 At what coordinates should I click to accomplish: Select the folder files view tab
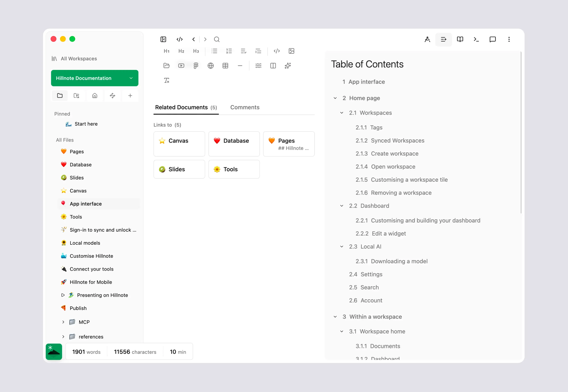pyautogui.click(x=60, y=96)
